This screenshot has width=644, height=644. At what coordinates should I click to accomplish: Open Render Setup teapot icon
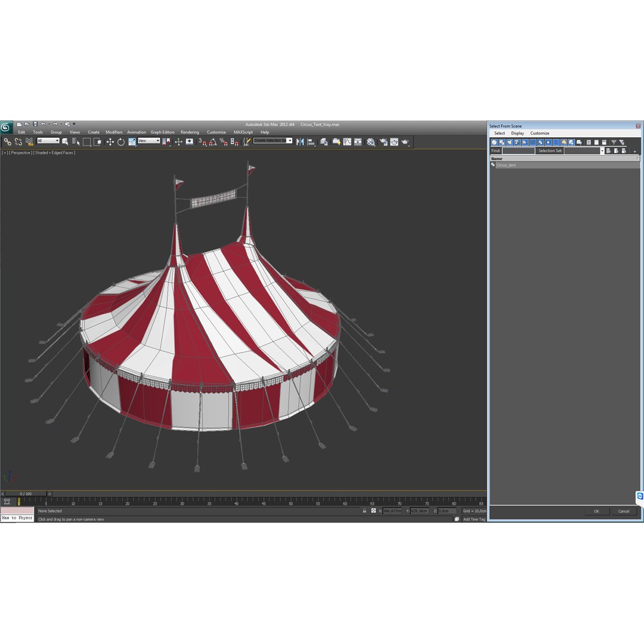(x=383, y=142)
